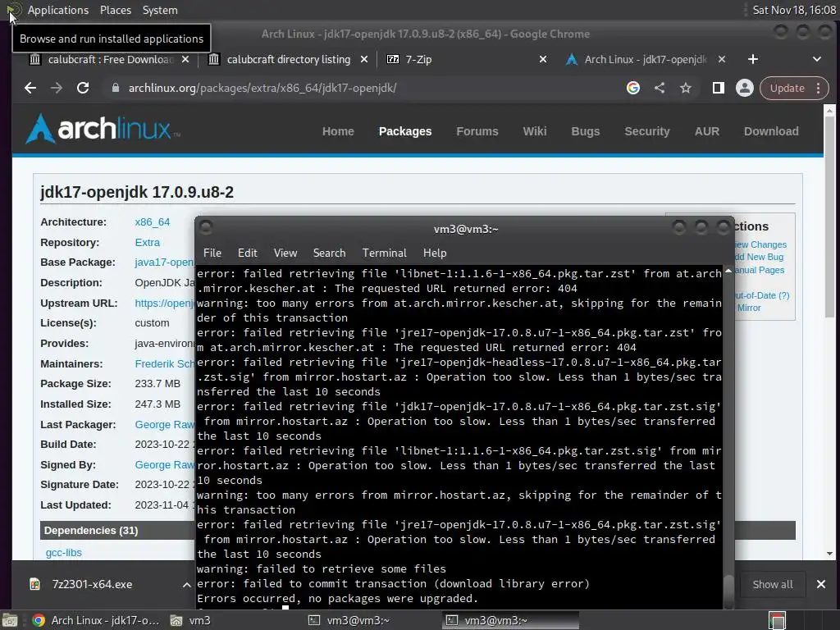Close the 7-Zip tab
Image resolution: width=840 pixels, height=630 pixels.
(543, 59)
